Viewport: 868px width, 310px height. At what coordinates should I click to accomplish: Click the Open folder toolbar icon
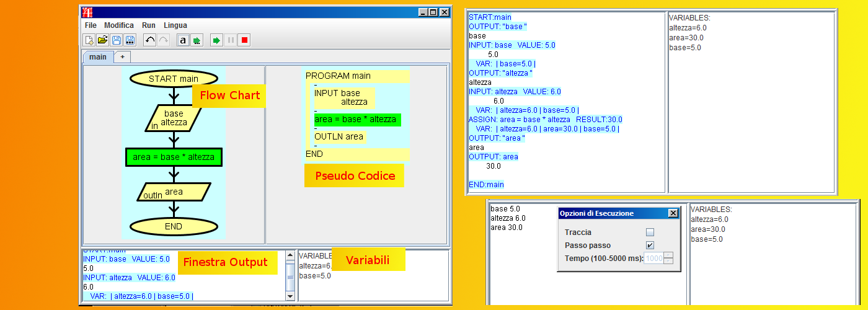pyautogui.click(x=103, y=40)
